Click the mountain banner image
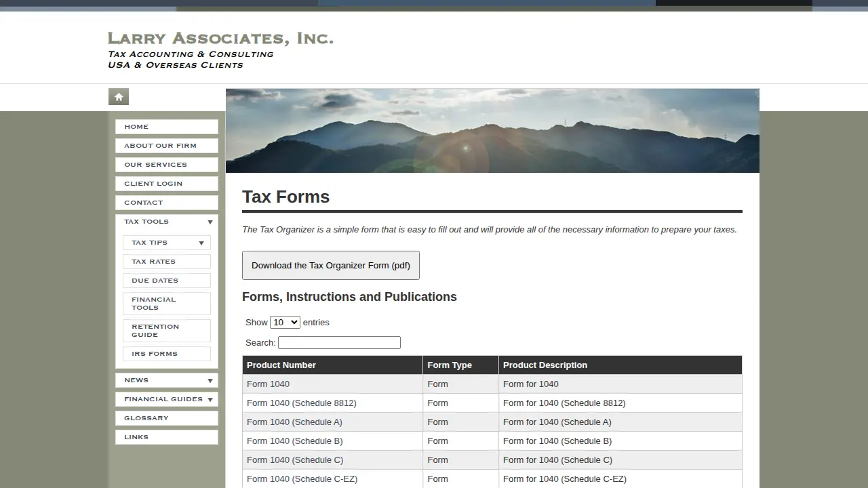Image resolution: width=868 pixels, height=488 pixels. (492, 131)
